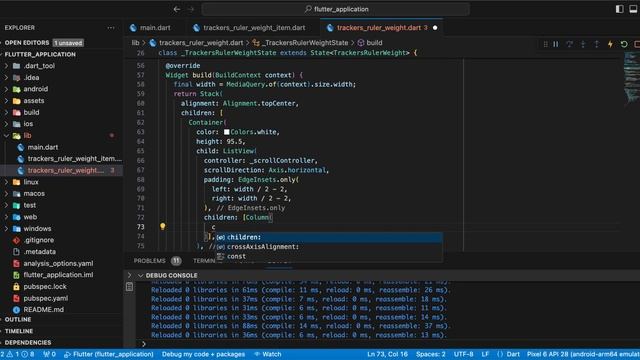Open trackers_ruler_weight_item file in explorer

[x=74, y=159]
